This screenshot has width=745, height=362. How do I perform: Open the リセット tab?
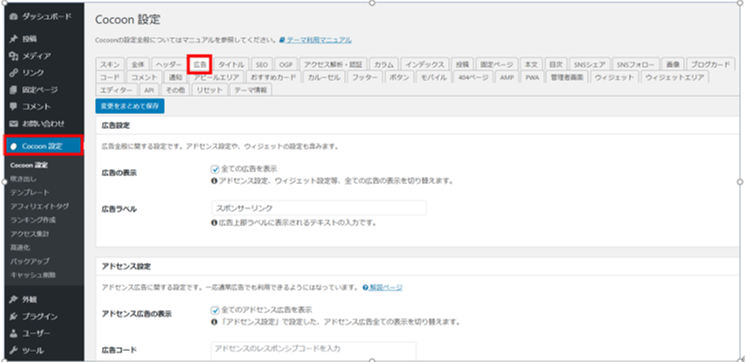tap(210, 90)
